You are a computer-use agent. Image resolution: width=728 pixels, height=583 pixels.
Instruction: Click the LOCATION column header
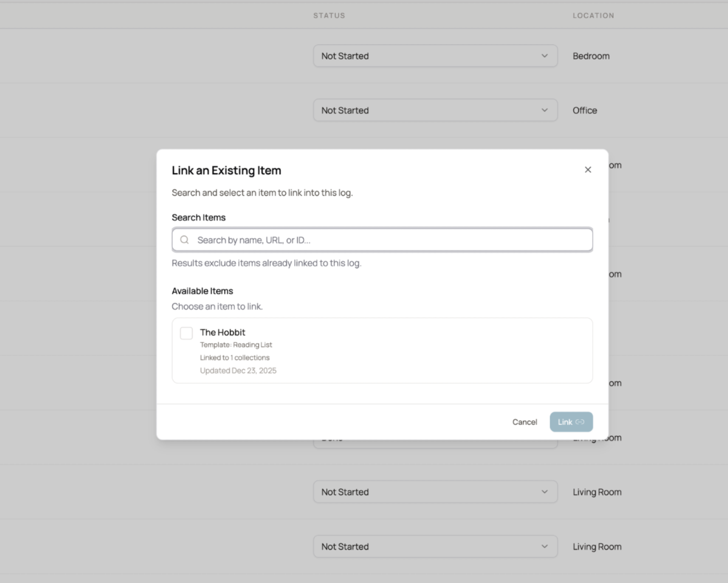point(593,15)
